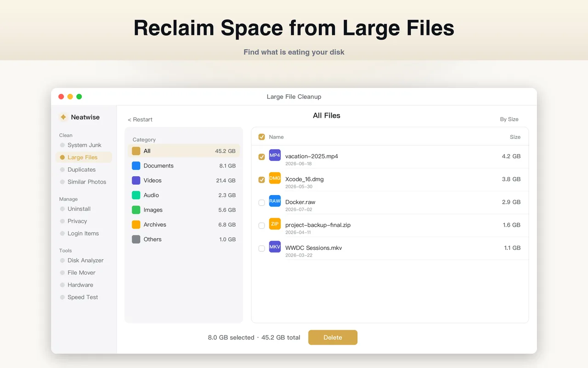Click the project-backup-final.zip file name
This screenshot has height=368, width=588.
pos(318,225)
